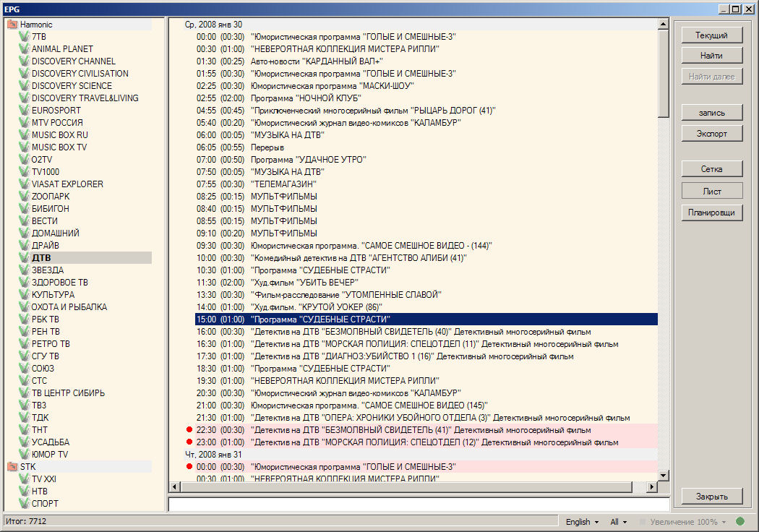Viewport: 759px width, 532px height.
Task: Click green status indicator in status bar
Action: coord(739,521)
